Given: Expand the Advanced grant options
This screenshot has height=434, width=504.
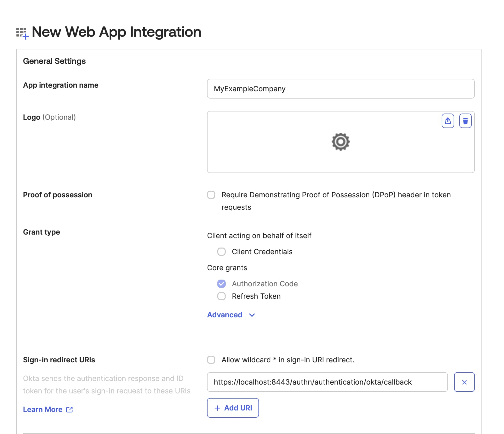Looking at the screenshot, I should click(225, 315).
